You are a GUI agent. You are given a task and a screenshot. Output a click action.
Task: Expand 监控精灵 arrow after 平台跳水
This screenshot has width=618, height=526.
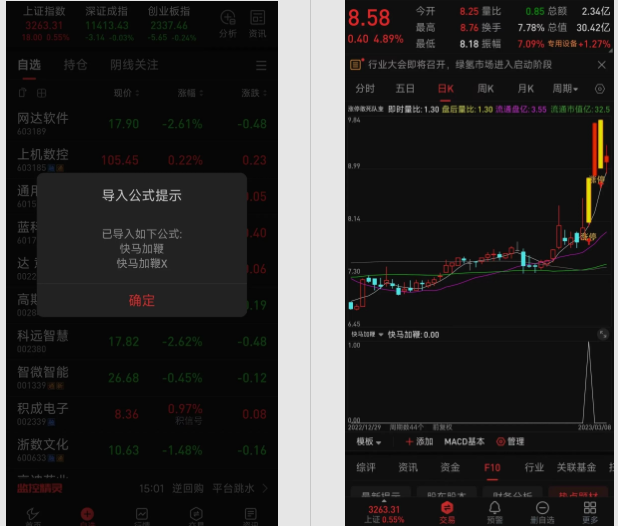click(265, 489)
